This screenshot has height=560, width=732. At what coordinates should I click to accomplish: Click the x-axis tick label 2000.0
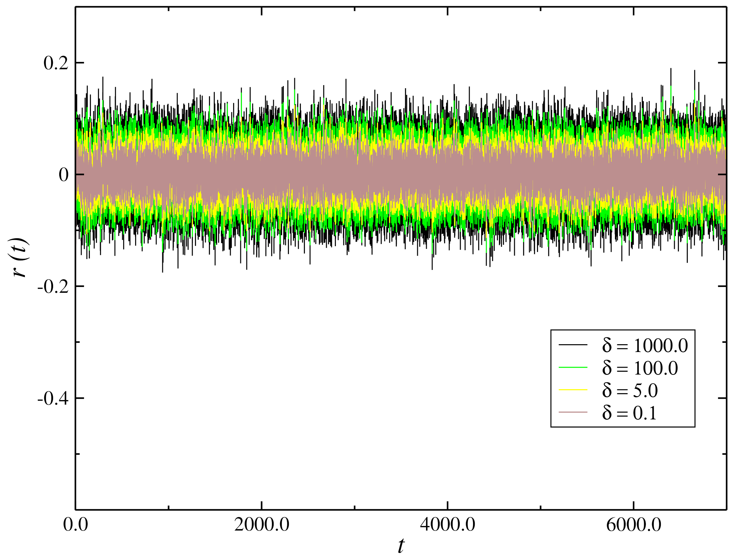[x=262, y=524]
